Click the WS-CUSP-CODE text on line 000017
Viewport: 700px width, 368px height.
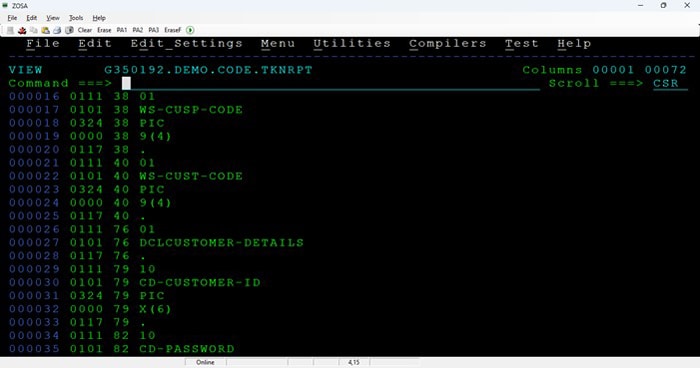point(191,110)
